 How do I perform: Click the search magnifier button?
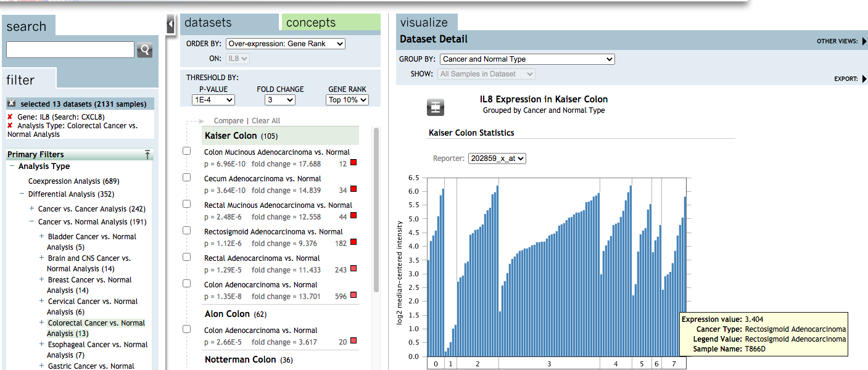pos(144,50)
